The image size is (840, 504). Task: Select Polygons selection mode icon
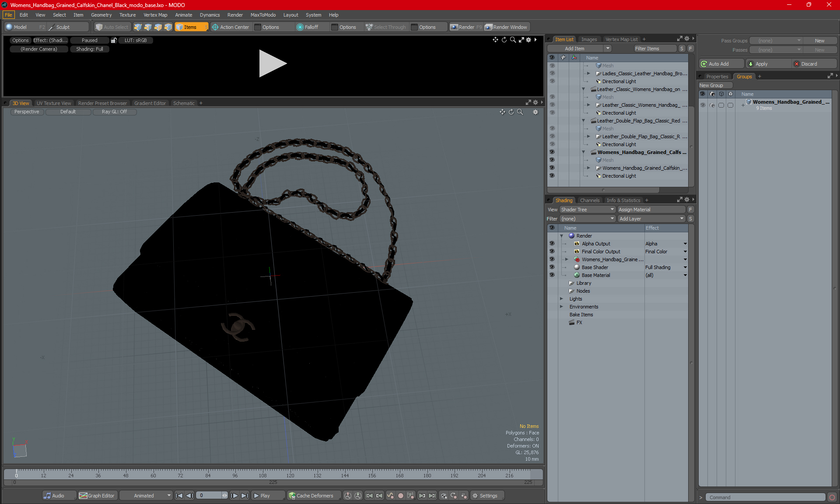[158, 27]
